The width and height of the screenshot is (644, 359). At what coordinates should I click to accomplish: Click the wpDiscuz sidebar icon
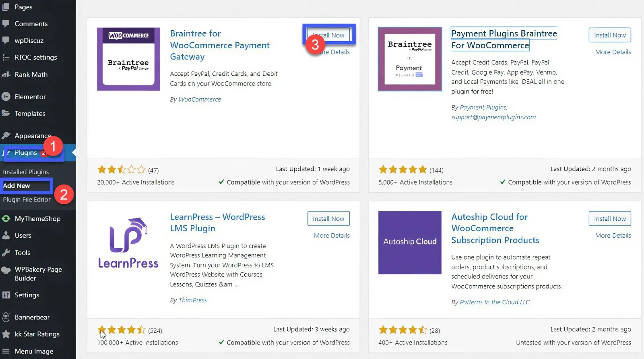(6, 40)
